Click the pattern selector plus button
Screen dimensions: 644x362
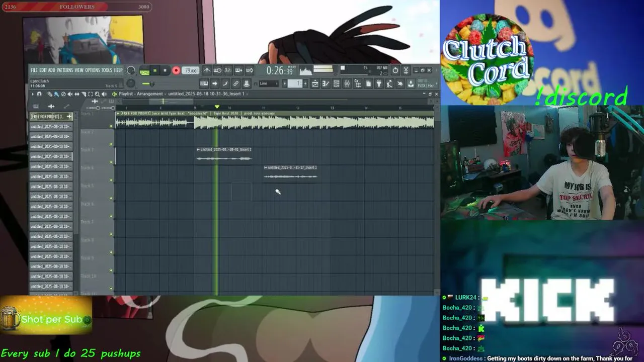(x=305, y=83)
